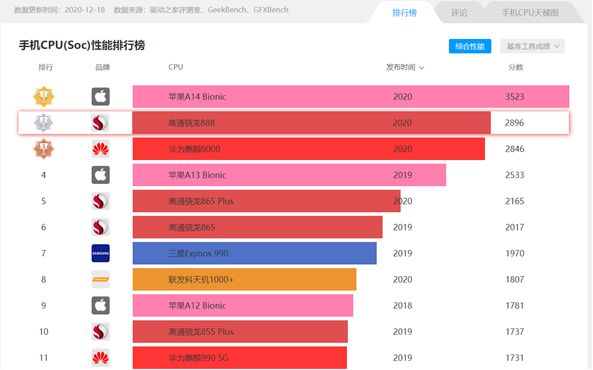The height and width of the screenshot is (370, 593).
Task: Click Huawei logo in the 麒麟990 5G row
Action: click(101, 358)
